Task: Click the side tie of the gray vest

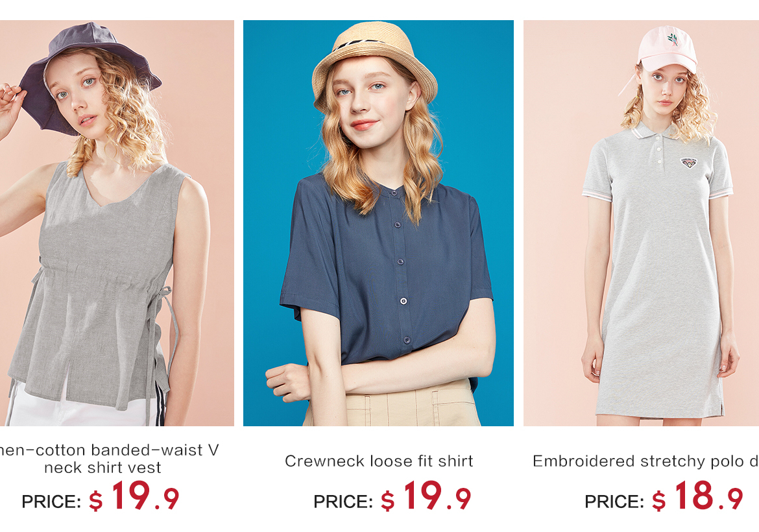Action: (163, 334)
